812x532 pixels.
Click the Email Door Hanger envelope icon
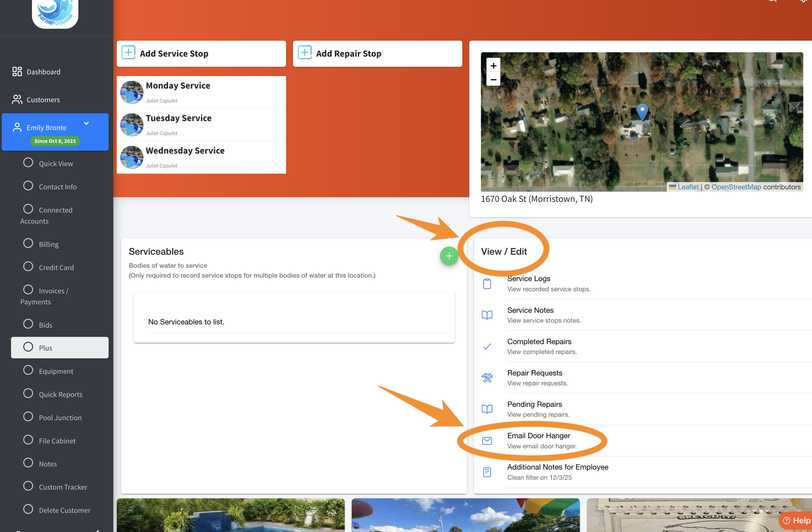click(x=487, y=441)
